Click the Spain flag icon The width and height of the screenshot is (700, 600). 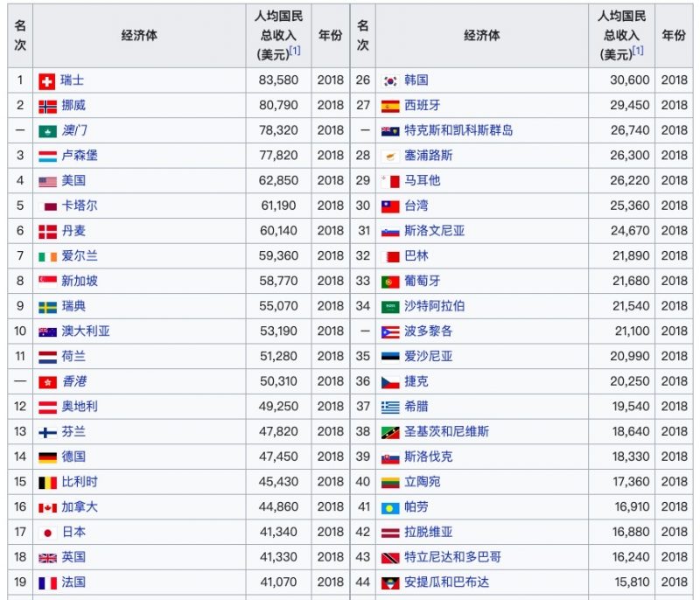coord(390,107)
